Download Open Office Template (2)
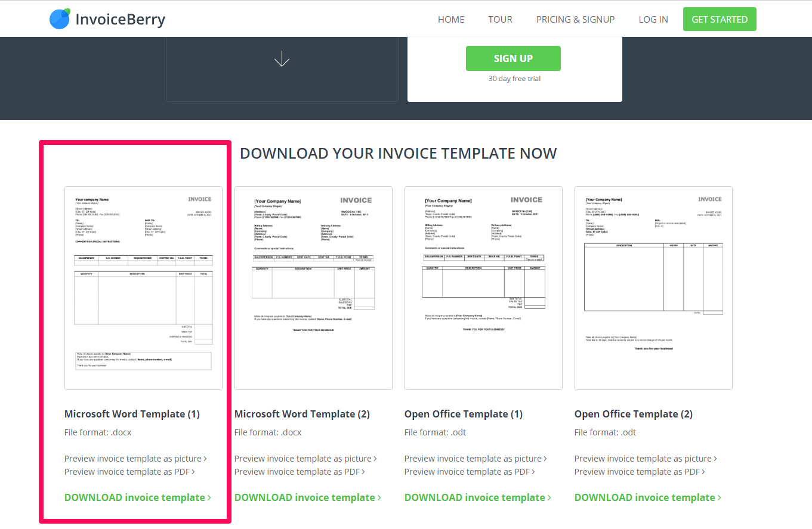The height and width of the screenshot is (529, 812). coord(647,497)
